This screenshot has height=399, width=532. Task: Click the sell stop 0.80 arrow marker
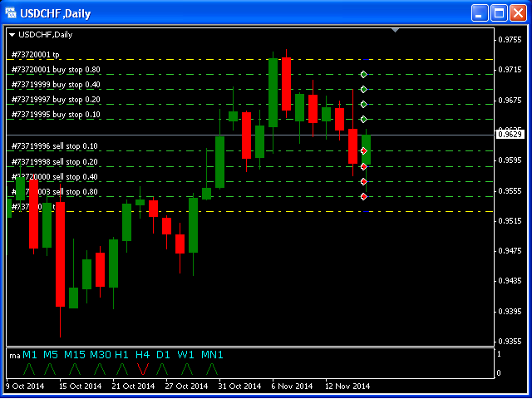coord(363,196)
